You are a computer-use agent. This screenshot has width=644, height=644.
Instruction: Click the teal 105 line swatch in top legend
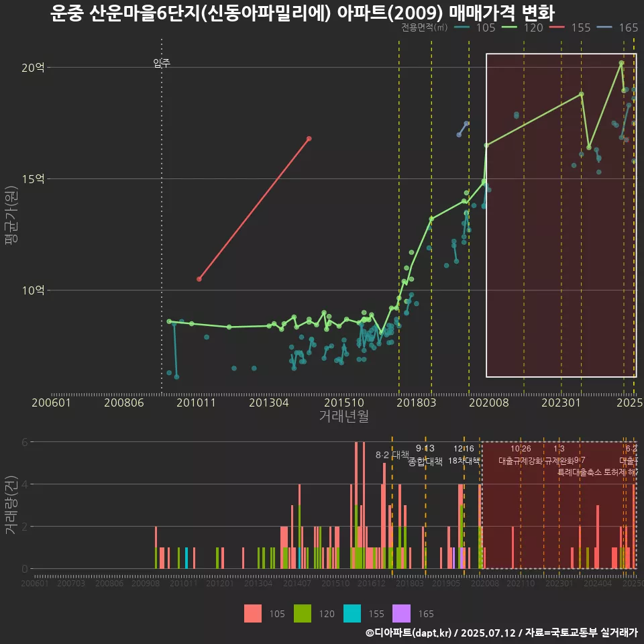[462, 28]
